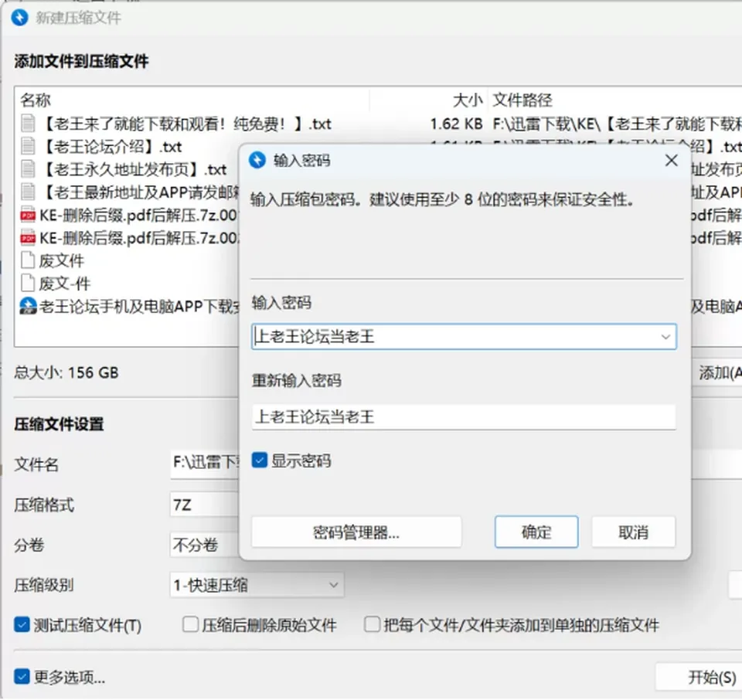
Task: Click the PDF icon of the first KE-删除后缀 file
Action: (x=28, y=216)
